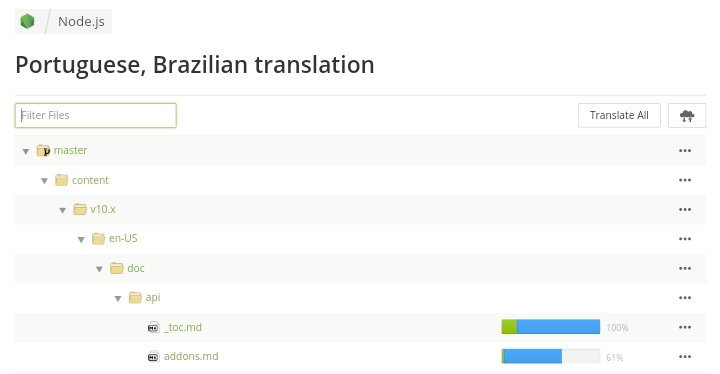The image size is (720, 374).
Task: Focus the Filter Files input field
Action: coord(96,115)
